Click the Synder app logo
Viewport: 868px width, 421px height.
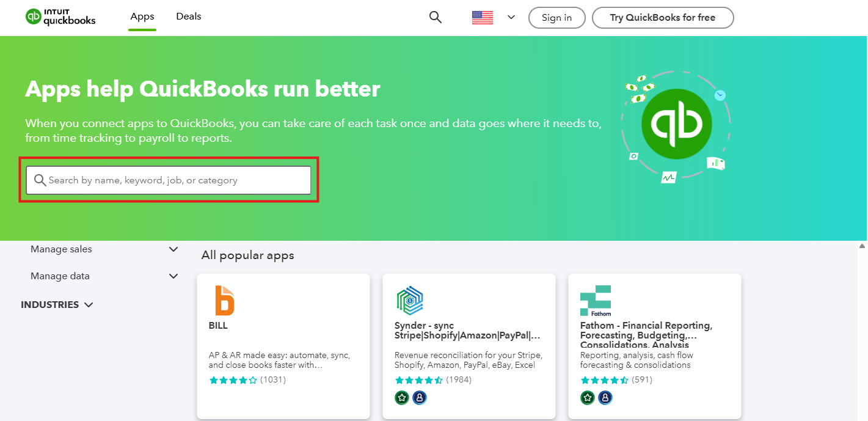pos(410,300)
